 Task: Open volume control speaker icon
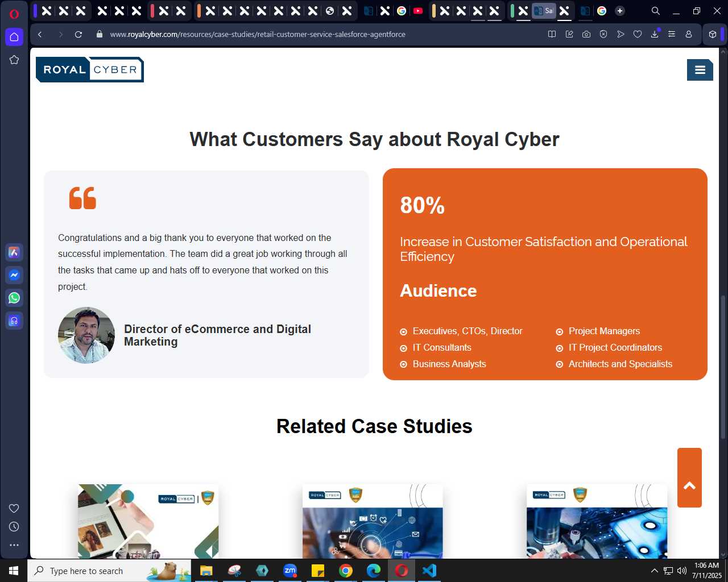click(682, 571)
